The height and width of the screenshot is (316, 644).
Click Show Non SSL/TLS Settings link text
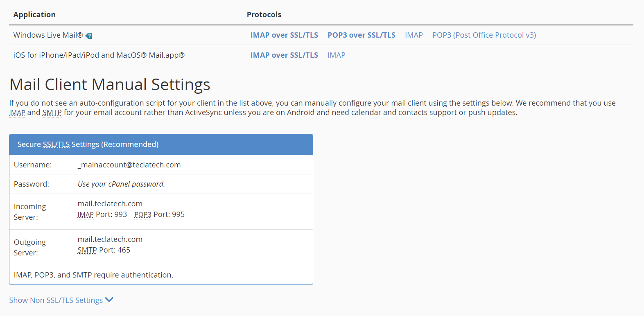(56, 300)
